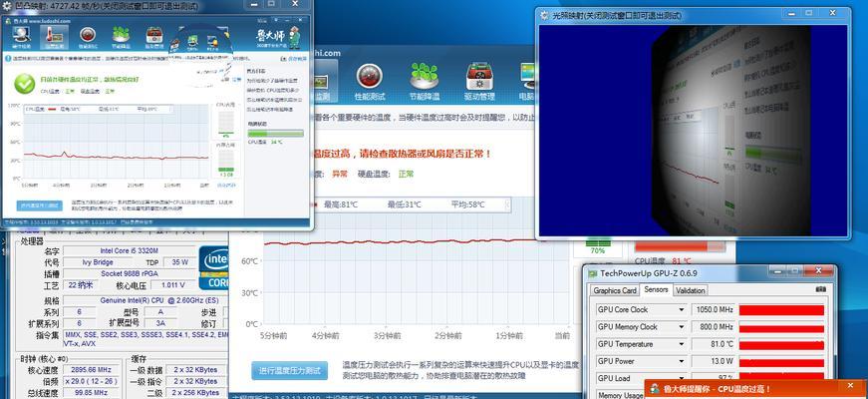Screen dimensions: 868x399
Task: Select the 指令集 instruction set text
Action: [145, 339]
